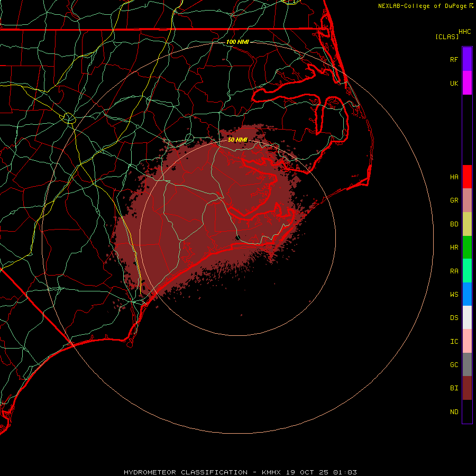Pick the WS blue legend swatch
Screen dimensions: 476x476
tap(467, 294)
